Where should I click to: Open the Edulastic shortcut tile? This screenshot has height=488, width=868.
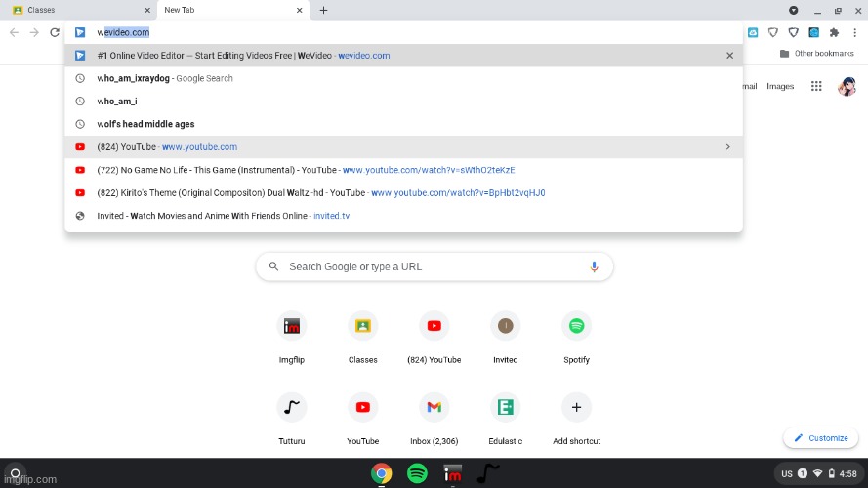click(x=505, y=407)
